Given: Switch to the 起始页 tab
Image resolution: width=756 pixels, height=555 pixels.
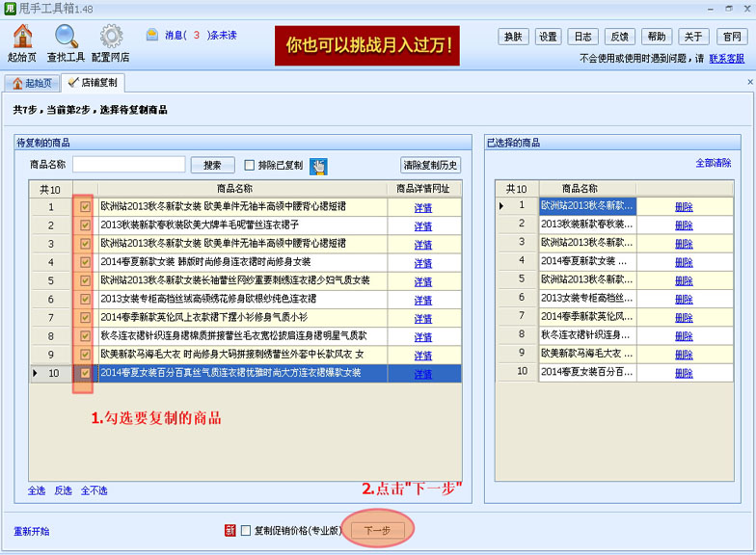Looking at the screenshot, I should tap(32, 83).
